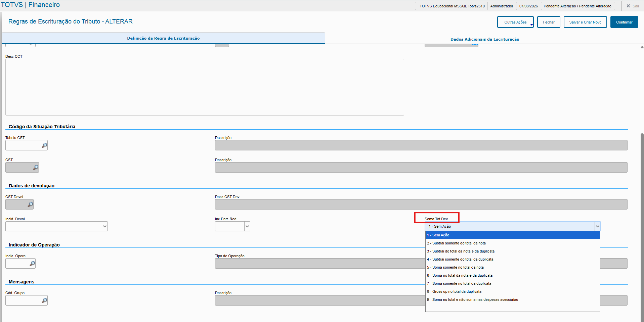
Task: Pick 6 - Soma no total da nota e da duplicata
Action: [x=513, y=275]
